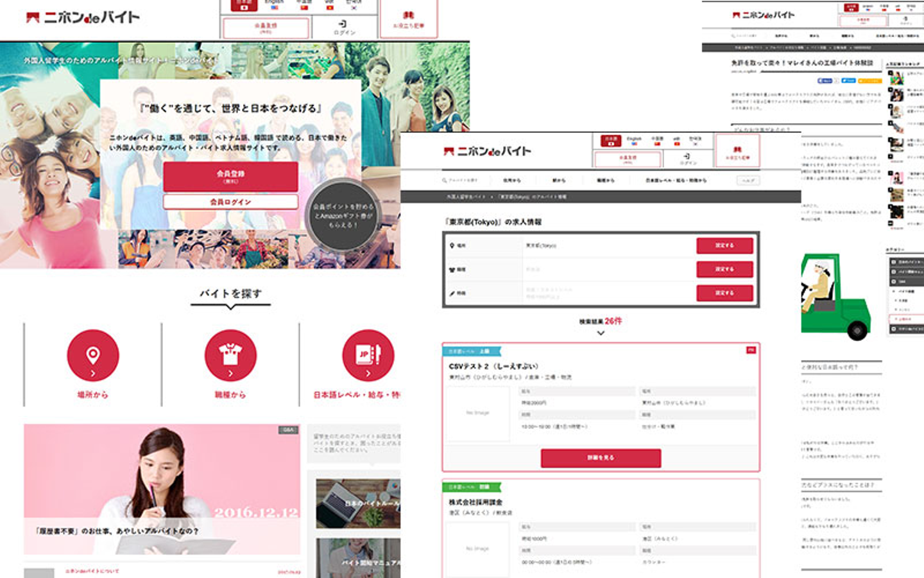Open the 場所から location pin icon

click(93, 356)
